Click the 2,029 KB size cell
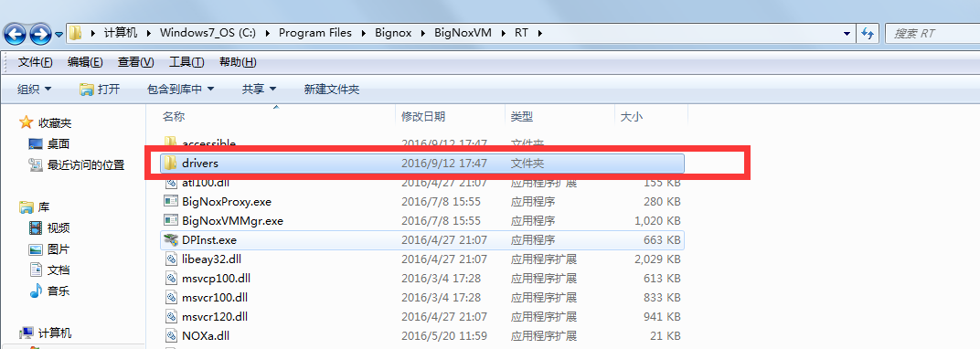This screenshot has width=980, height=349. click(657, 259)
